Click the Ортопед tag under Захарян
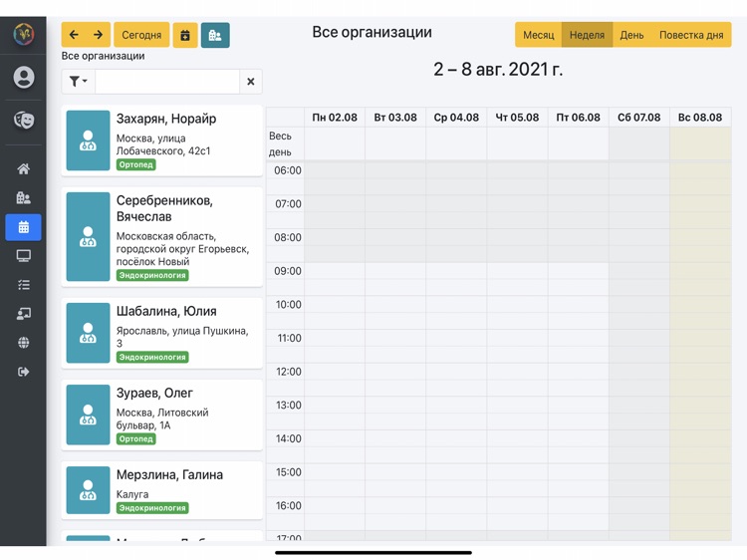The width and height of the screenshot is (747, 560). click(x=136, y=164)
